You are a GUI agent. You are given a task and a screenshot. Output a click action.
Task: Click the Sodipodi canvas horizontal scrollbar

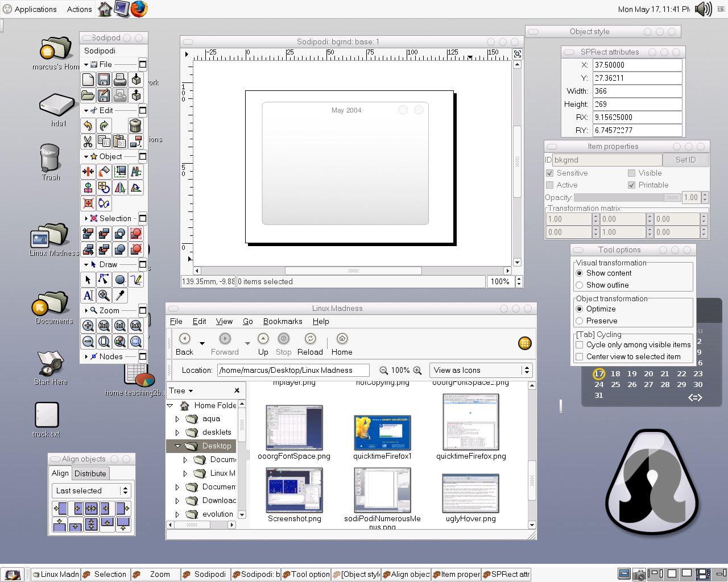[353, 271]
